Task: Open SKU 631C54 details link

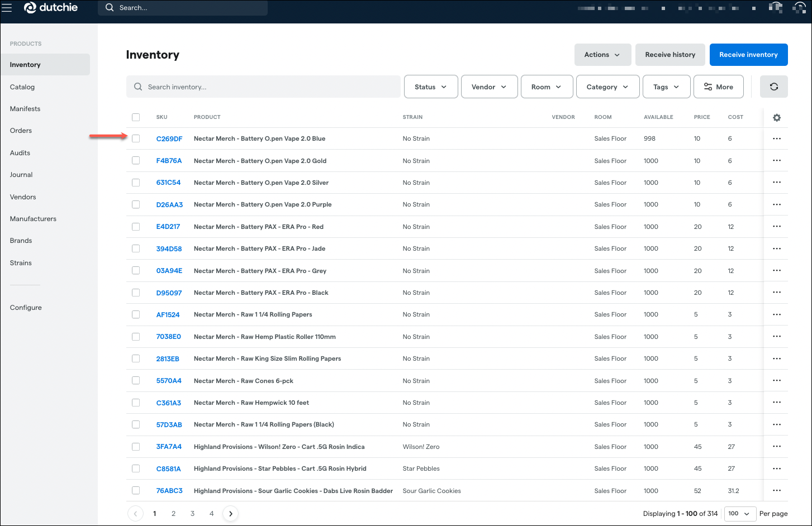Action: click(169, 183)
